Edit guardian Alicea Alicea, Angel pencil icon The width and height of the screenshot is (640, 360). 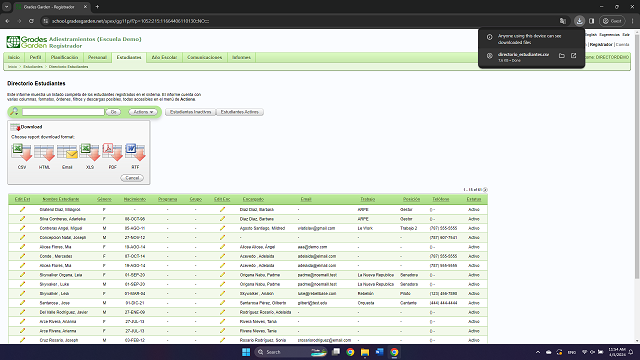(x=222, y=247)
